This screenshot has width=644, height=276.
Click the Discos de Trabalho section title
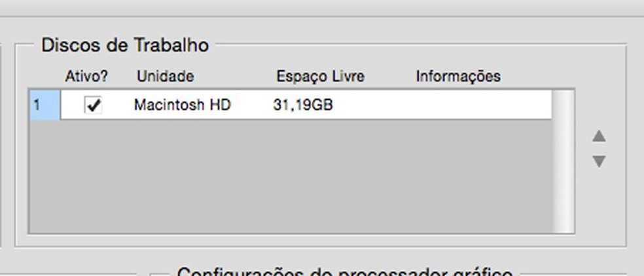tap(125, 45)
